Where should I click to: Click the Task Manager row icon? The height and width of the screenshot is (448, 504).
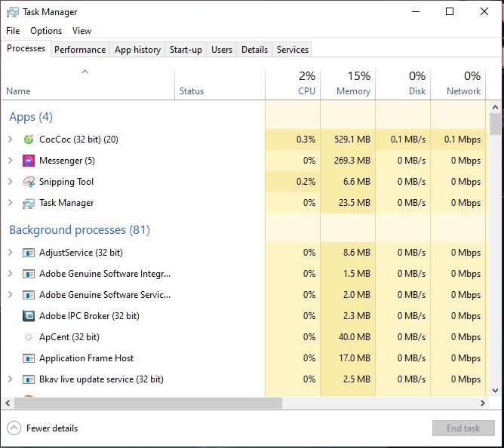(x=29, y=203)
